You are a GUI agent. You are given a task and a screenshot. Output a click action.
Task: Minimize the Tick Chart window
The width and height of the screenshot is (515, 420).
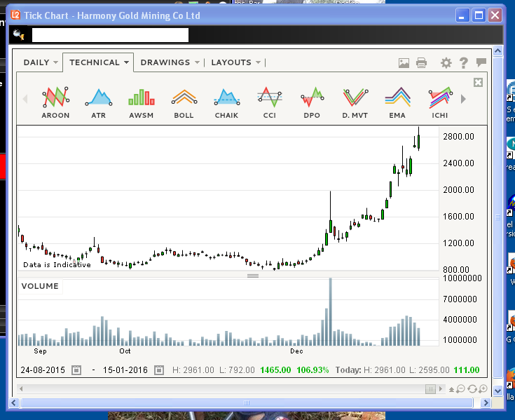point(462,15)
